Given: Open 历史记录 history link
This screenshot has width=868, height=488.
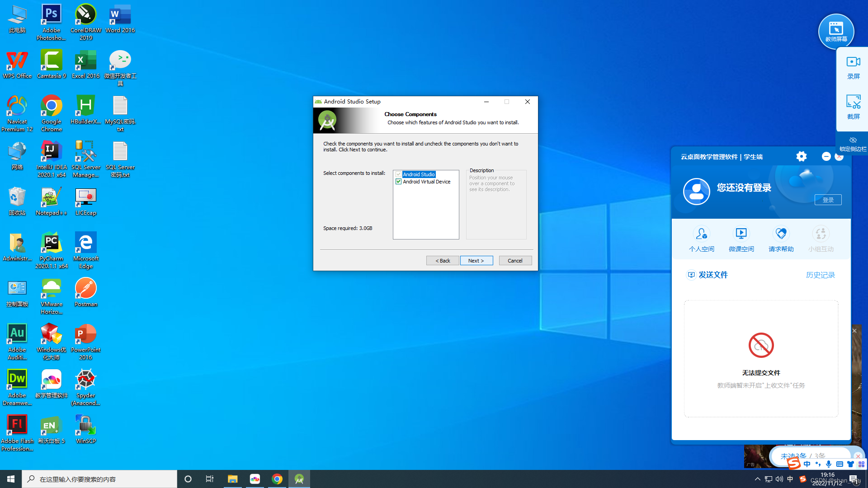Looking at the screenshot, I should 820,275.
